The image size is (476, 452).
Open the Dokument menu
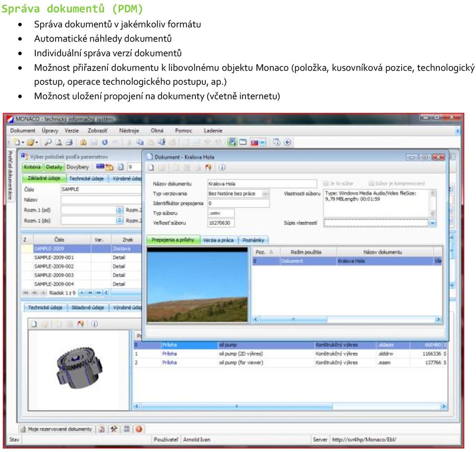click(22, 130)
